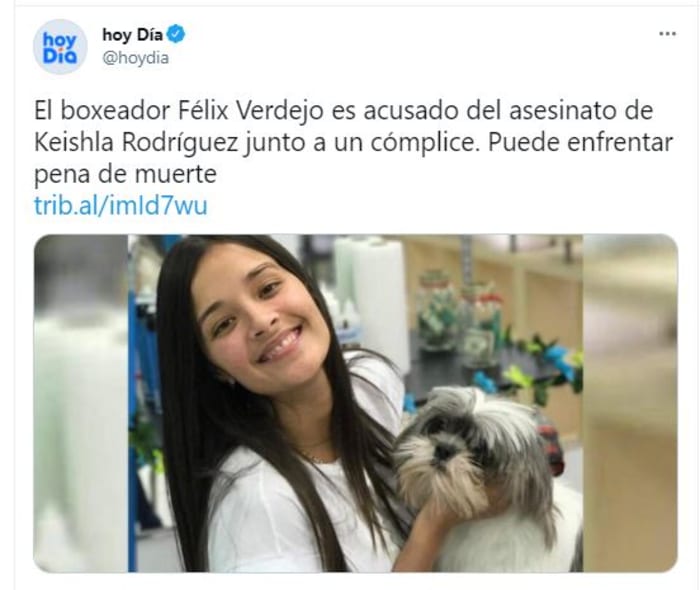700x590 pixels.
Task: Click the tweet text mentioning Félix Verdejo
Action: pyautogui.click(x=353, y=142)
